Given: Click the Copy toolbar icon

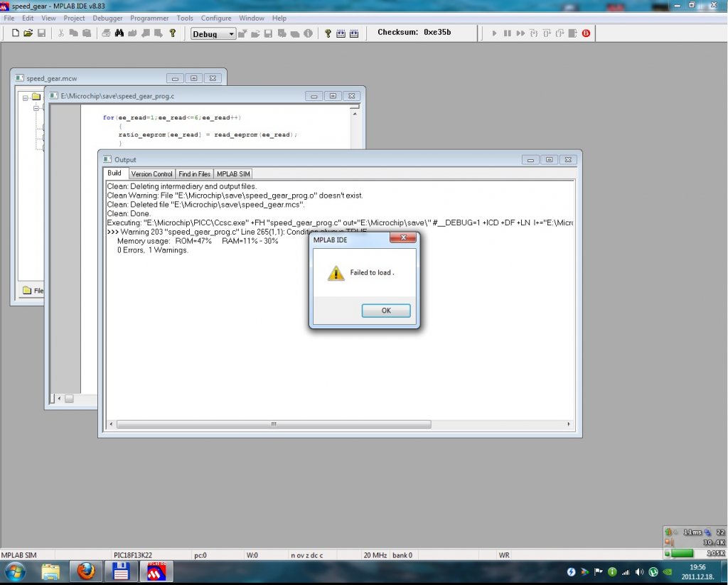Looking at the screenshot, I should click(73, 33).
